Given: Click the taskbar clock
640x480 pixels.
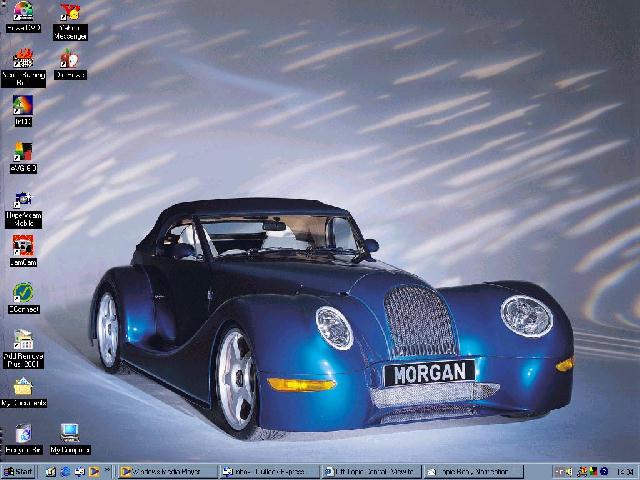Looking at the screenshot, I should (624, 472).
